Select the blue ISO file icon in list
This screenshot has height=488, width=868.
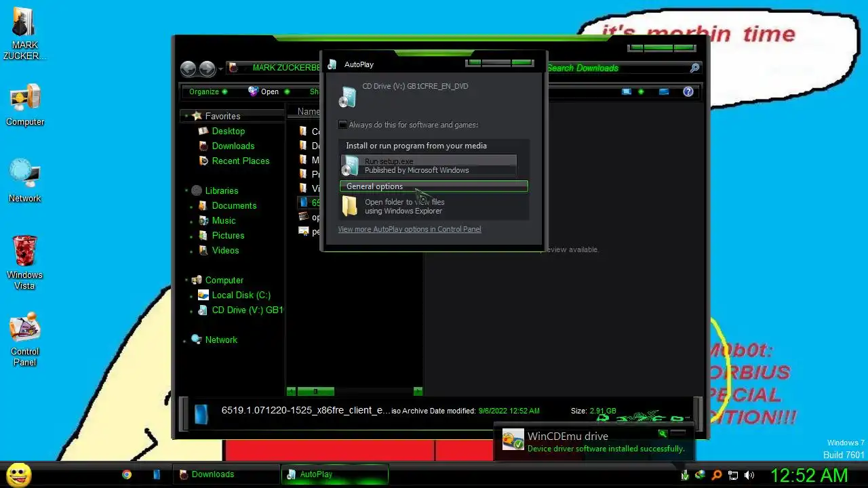(x=303, y=202)
